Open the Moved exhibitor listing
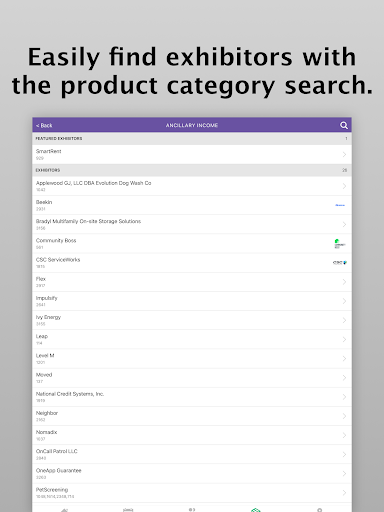The height and width of the screenshot is (512, 384). click(x=192, y=378)
